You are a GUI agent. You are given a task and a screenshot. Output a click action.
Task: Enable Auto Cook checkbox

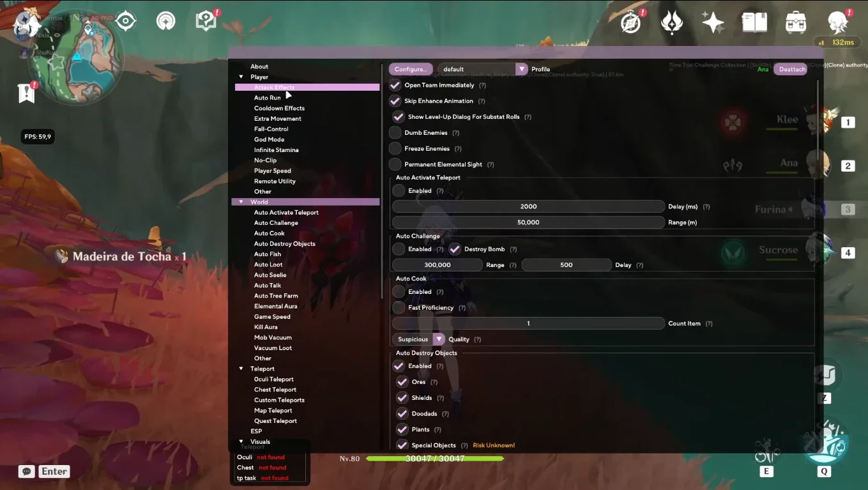click(x=399, y=291)
